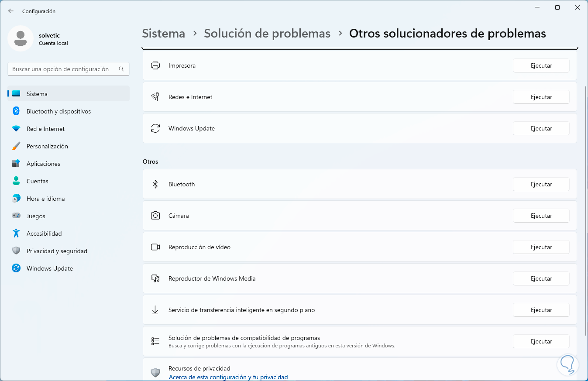Navigate to Cuentas settings
588x381 pixels.
tap(69, 181)
